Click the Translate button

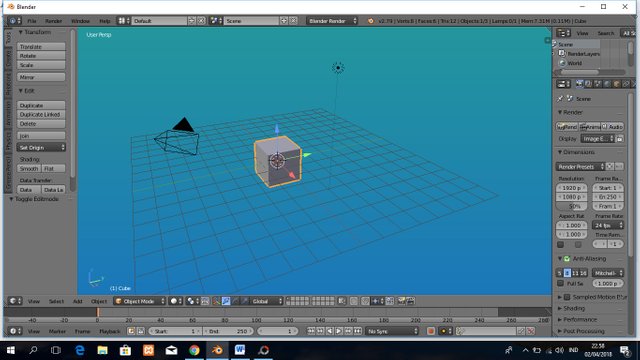(x=41, y=47)
